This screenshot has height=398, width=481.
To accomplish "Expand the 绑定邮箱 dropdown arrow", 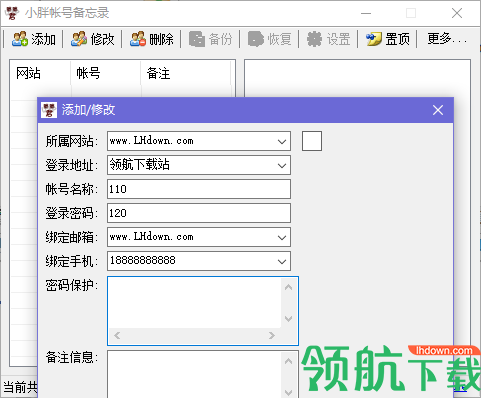I will pyautogui.click(x=282, y=237).
